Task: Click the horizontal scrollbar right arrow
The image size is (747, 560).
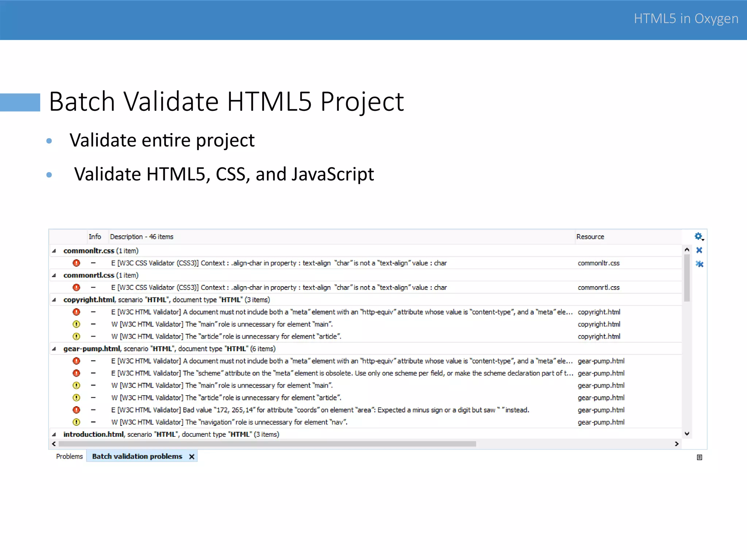Action: point(677,444)
